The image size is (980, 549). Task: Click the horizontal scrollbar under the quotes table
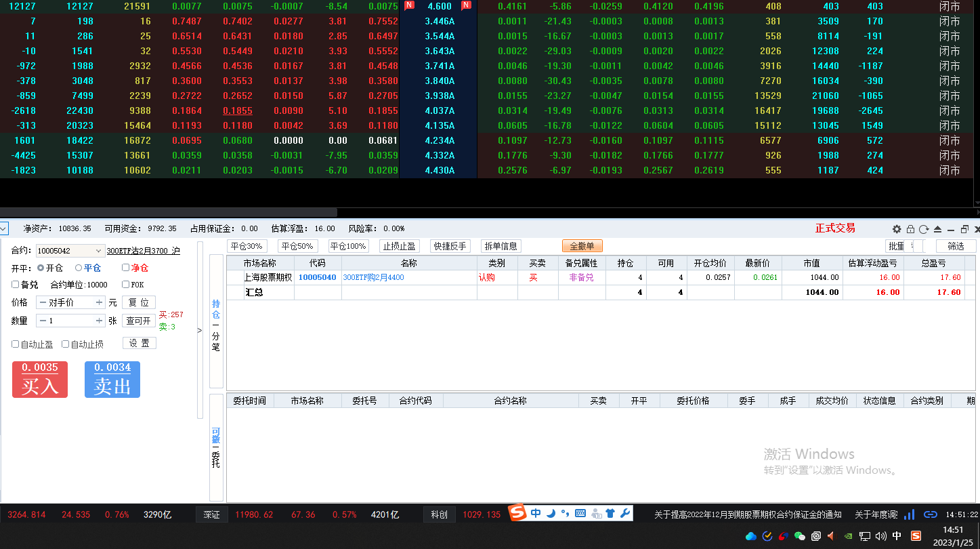[169, 212]
